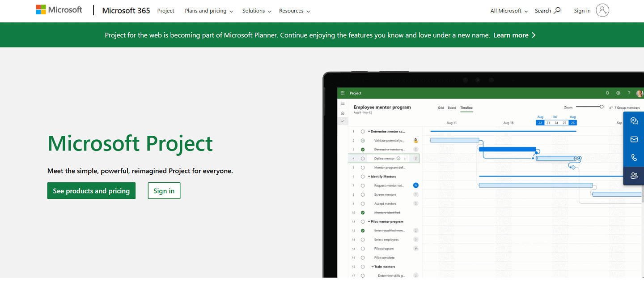Mark the Define mentor task complete
Screen dimensions: 644x297
pos(363,158)
